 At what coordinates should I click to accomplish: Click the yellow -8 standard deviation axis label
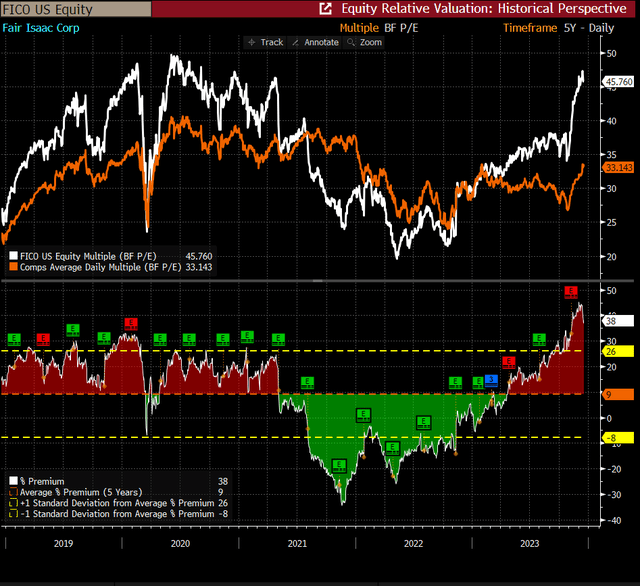618,438
